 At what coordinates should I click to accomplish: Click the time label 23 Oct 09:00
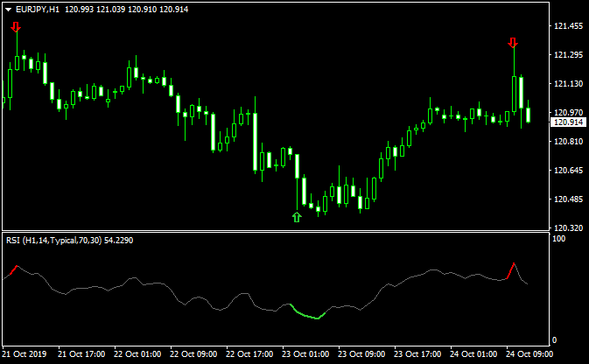[x=361, y=354]
